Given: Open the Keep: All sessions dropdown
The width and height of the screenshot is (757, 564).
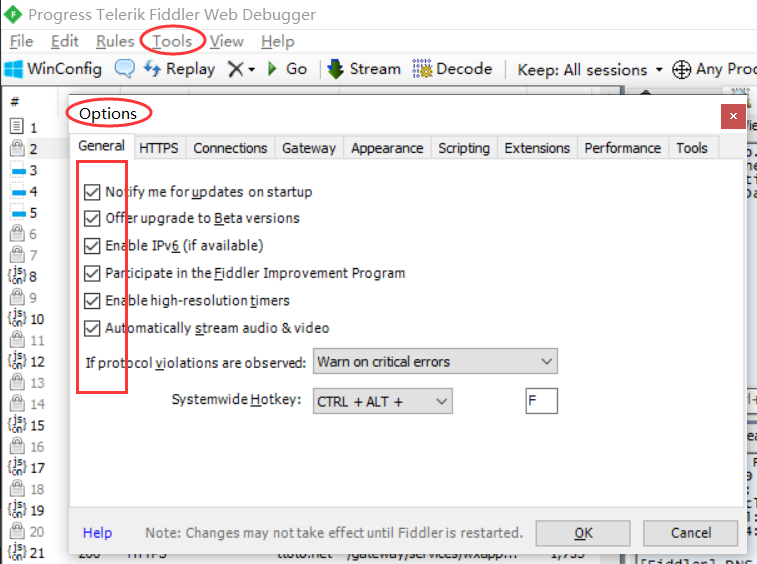Looking at the screenshot, I should click(590, 70).
